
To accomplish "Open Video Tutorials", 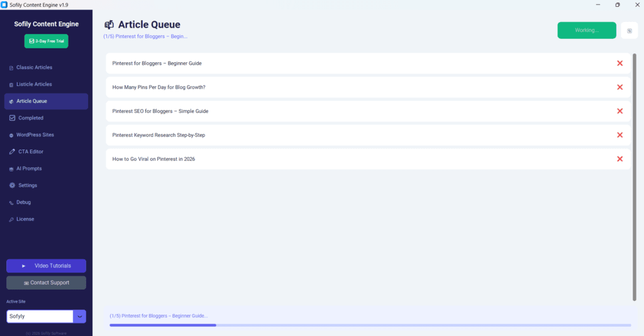I will pyautogui.click(x=46, y=266).
